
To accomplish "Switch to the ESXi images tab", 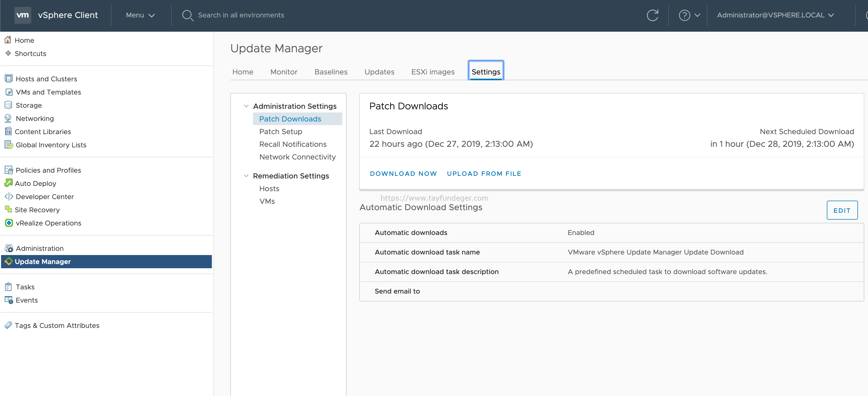I will [433, 72].
